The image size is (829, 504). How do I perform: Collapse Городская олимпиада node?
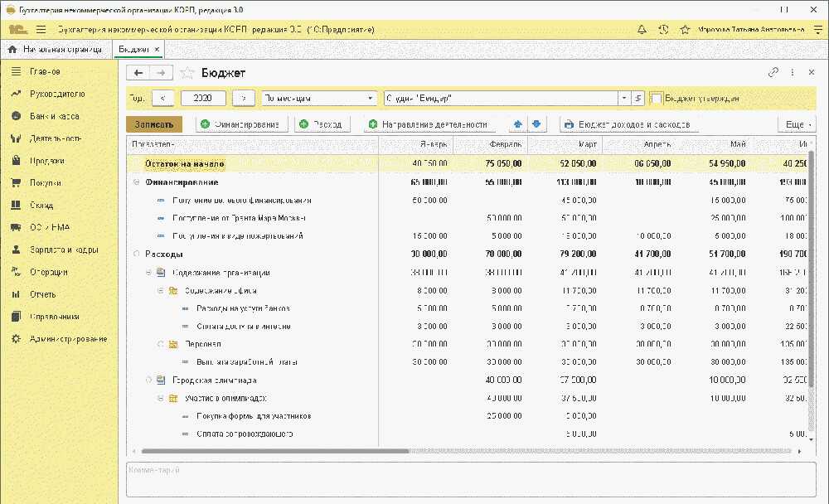[148, 380]
